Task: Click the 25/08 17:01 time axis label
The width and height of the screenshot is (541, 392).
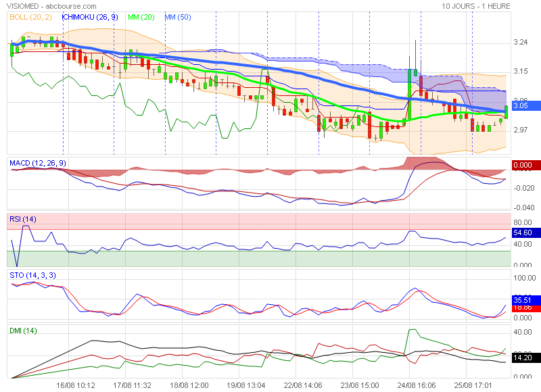Action: tap(473, 385)
